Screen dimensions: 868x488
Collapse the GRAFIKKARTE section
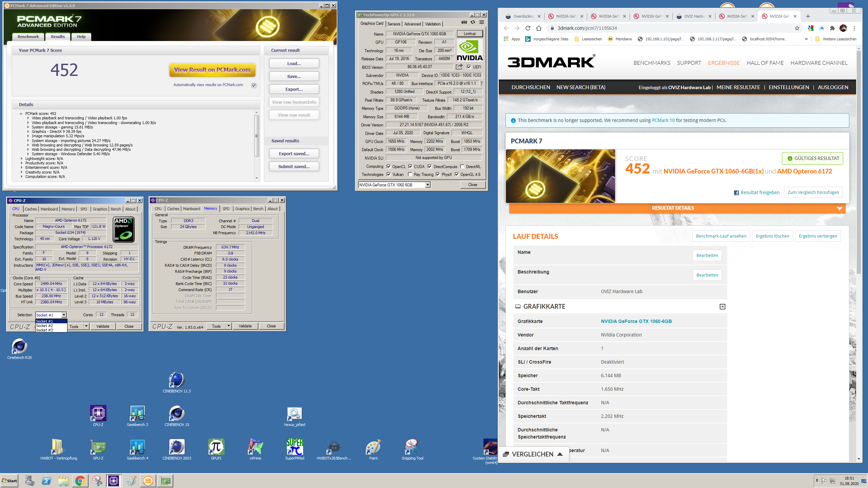point(723,307)
